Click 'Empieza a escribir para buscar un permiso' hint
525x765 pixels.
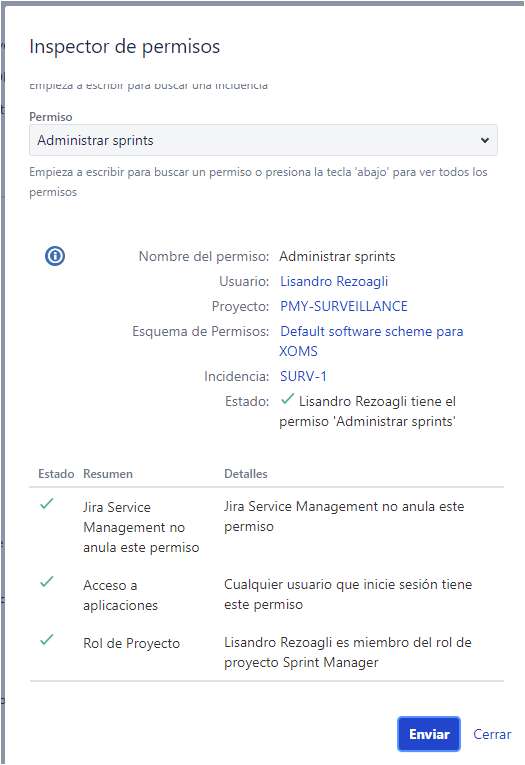pos(258,182)
